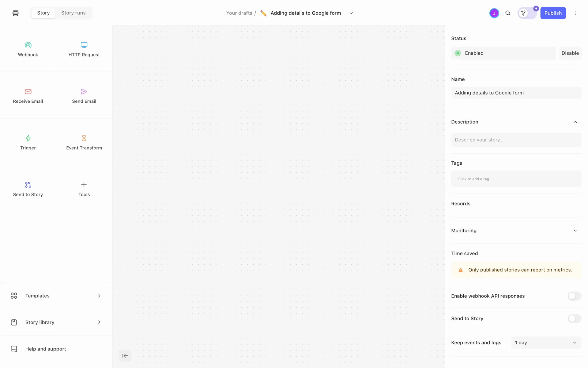The image size is (588, 368).
Task: Click the search magnifier icon
Action: pos(508,13)
